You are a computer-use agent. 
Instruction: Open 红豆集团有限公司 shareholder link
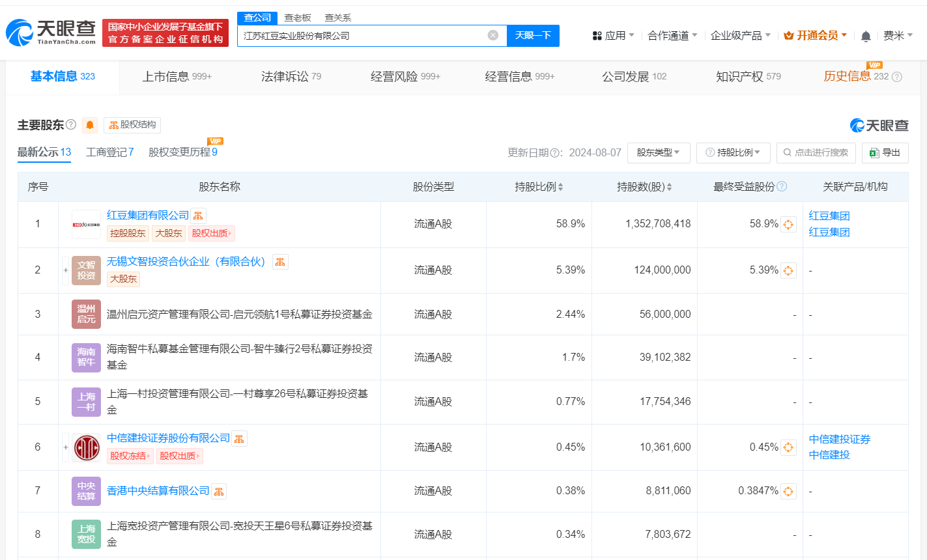pyautogui.click(x=148, y=216)
